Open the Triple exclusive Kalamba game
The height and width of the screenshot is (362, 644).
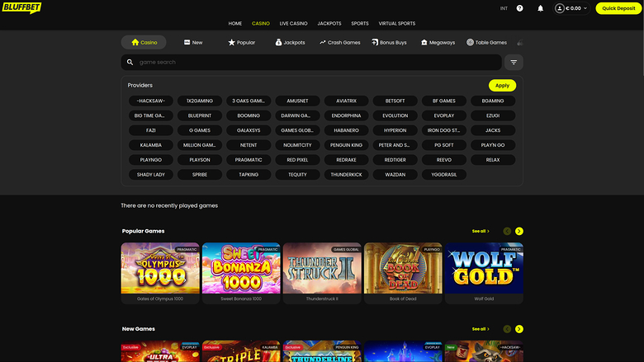pos(241,351)
